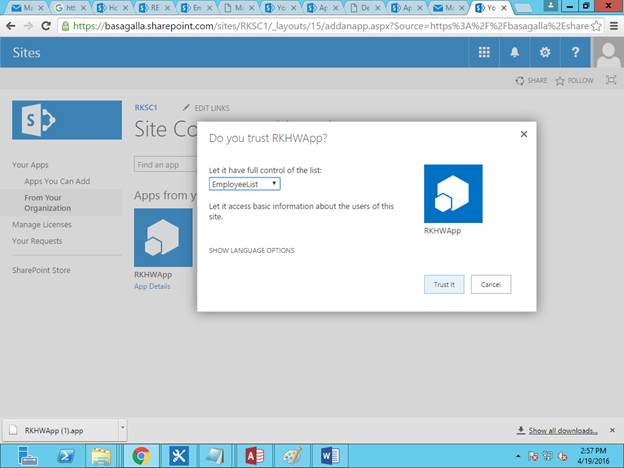Open the EmployeeList dropdown
This screenshot has height=468, width=624.
(244, 184)
